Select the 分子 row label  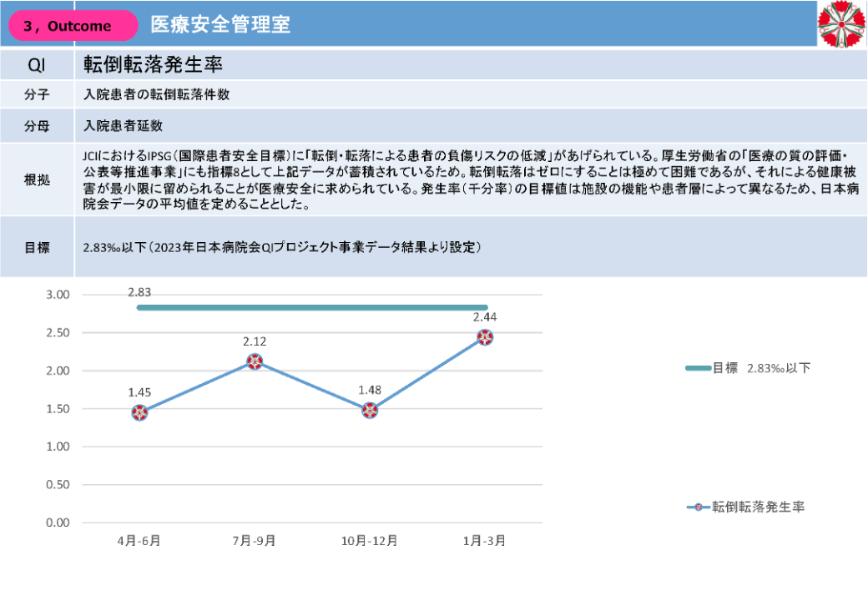tap(37, 94)
